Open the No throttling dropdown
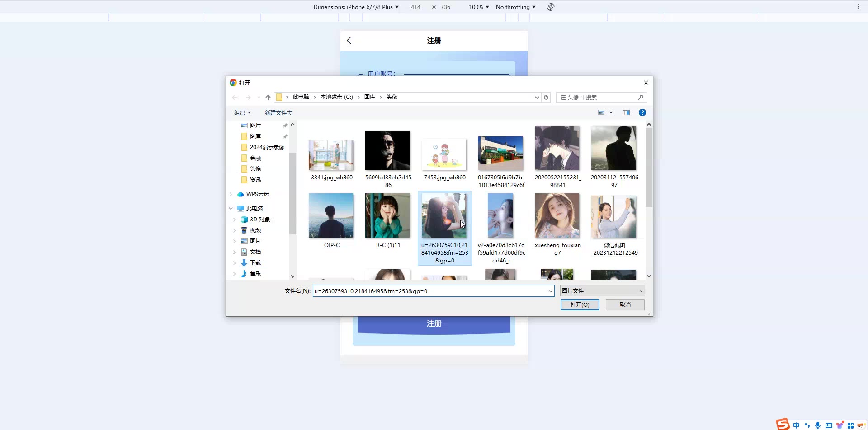The width and height of the screenshot is (868, 430). [x=516, y=7]
